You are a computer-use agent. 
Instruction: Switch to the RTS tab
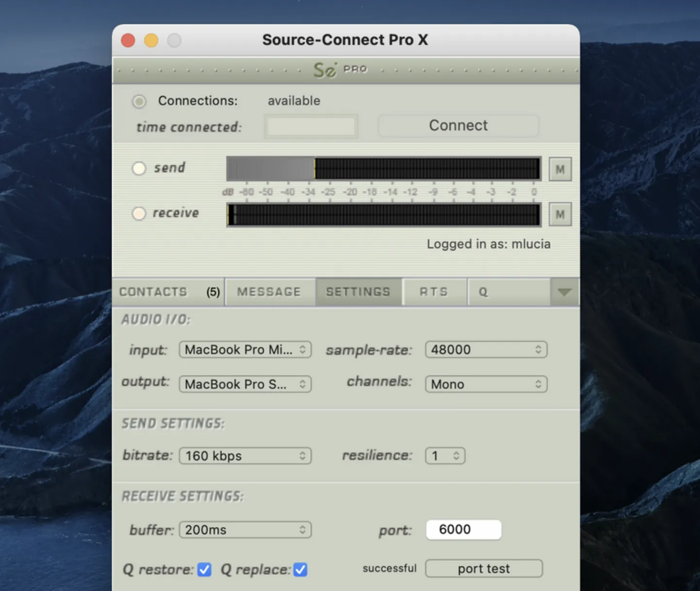tap(434, 292)
